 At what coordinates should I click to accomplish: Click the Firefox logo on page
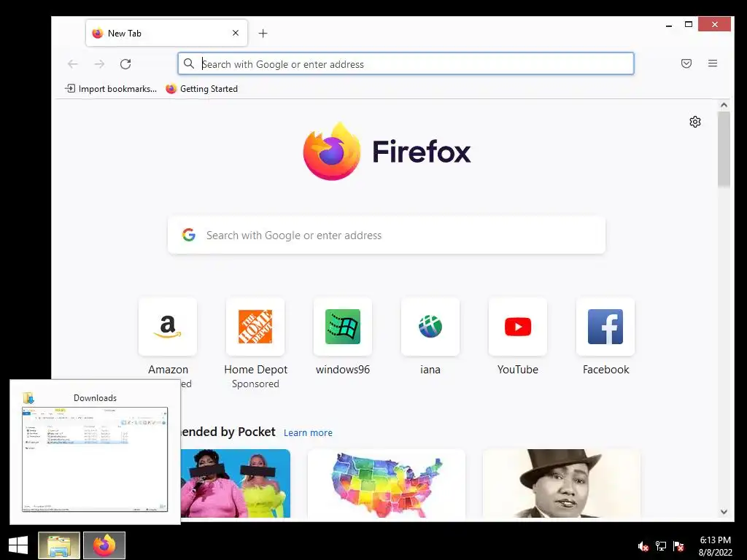332,151
